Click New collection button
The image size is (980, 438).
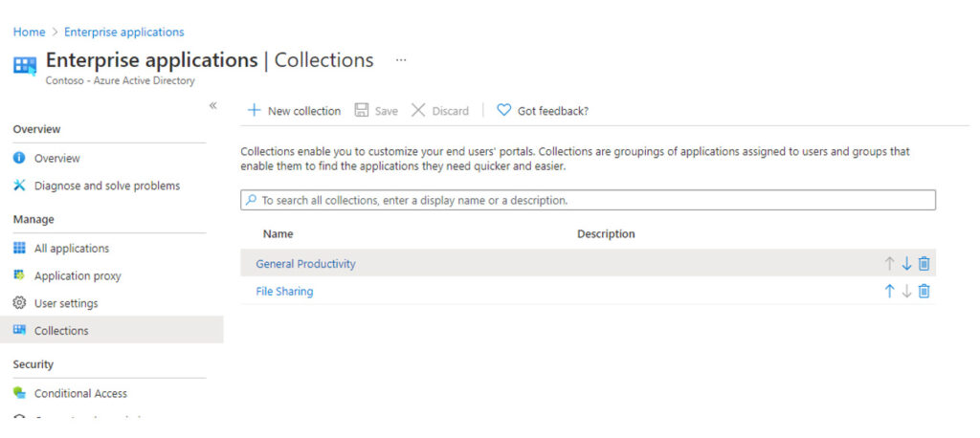(x=294, y=111)
